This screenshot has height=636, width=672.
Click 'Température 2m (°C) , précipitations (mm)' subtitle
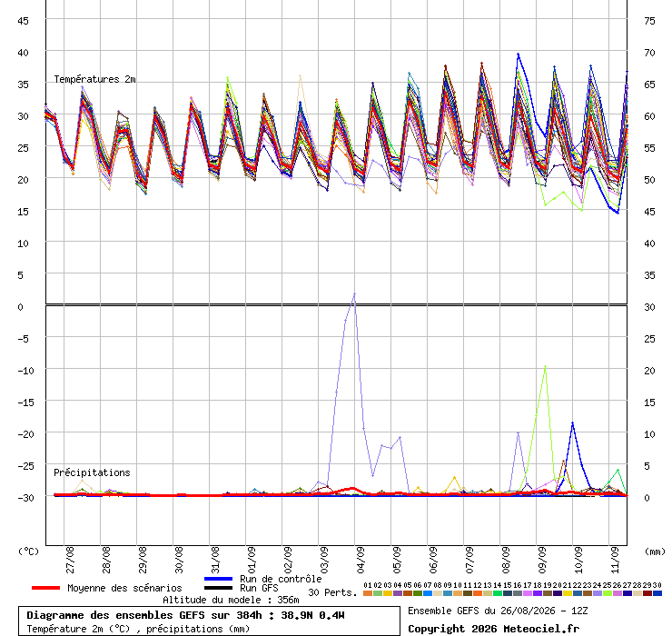(138, 629)
